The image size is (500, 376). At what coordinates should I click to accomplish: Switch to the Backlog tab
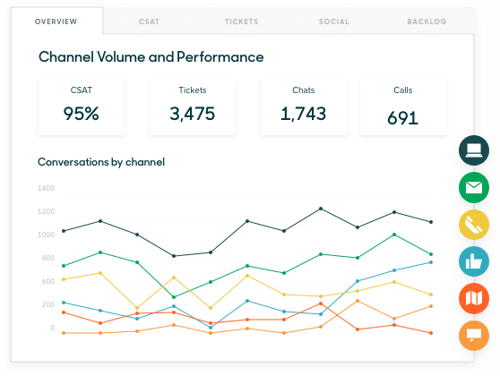427,22
